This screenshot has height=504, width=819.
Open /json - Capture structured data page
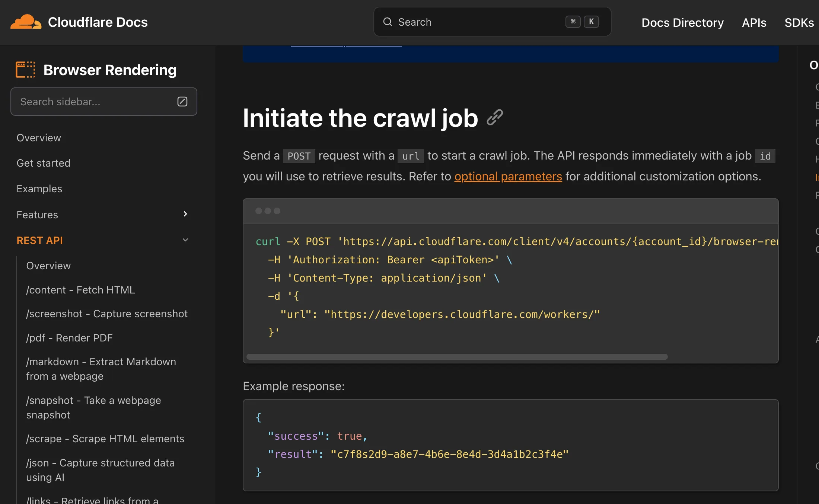[x=100, y=470]
